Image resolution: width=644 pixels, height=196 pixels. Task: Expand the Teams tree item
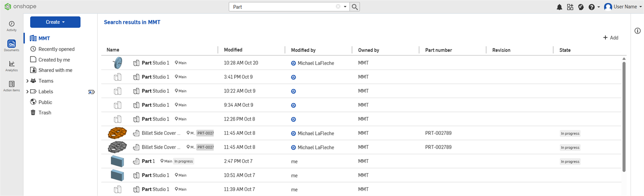[28, 81]
